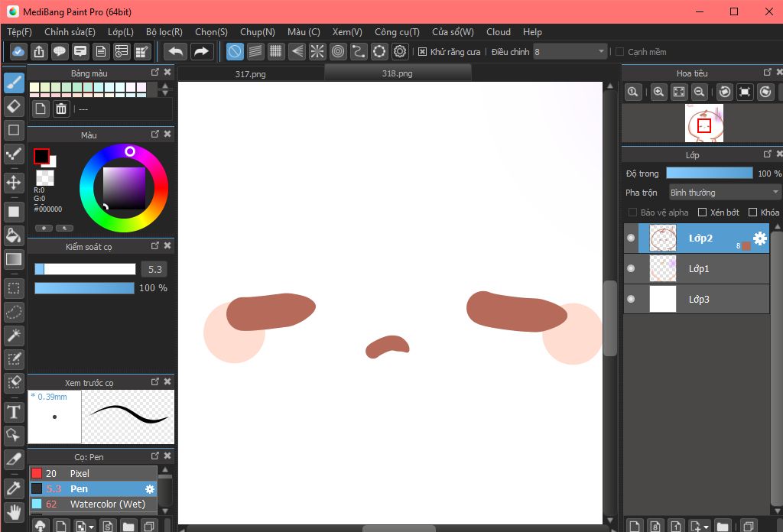783x532 pixels.
Task: Enable the Xén bớt checkbox
Action: pos(702,212)
